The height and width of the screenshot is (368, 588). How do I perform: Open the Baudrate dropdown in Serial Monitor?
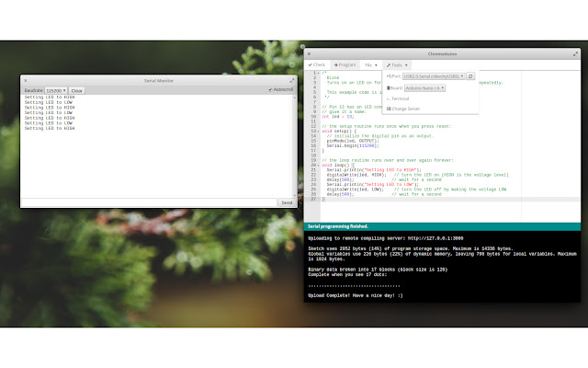point(56,90)
